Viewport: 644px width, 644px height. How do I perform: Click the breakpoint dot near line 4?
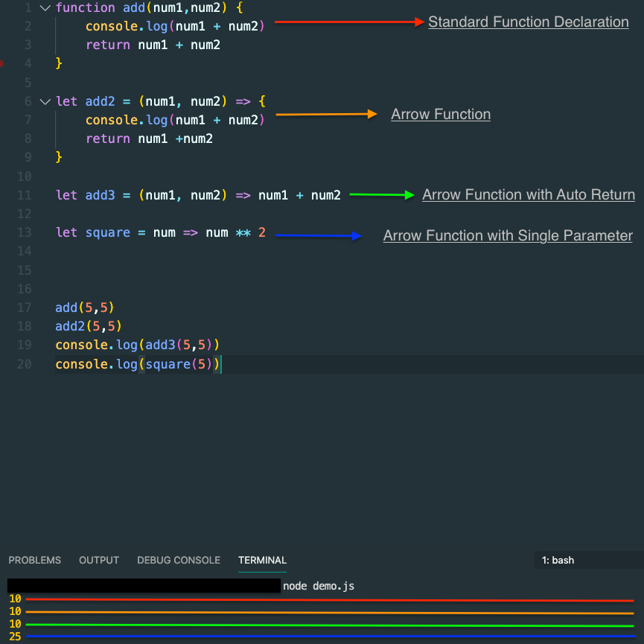[x=1, y=64]
